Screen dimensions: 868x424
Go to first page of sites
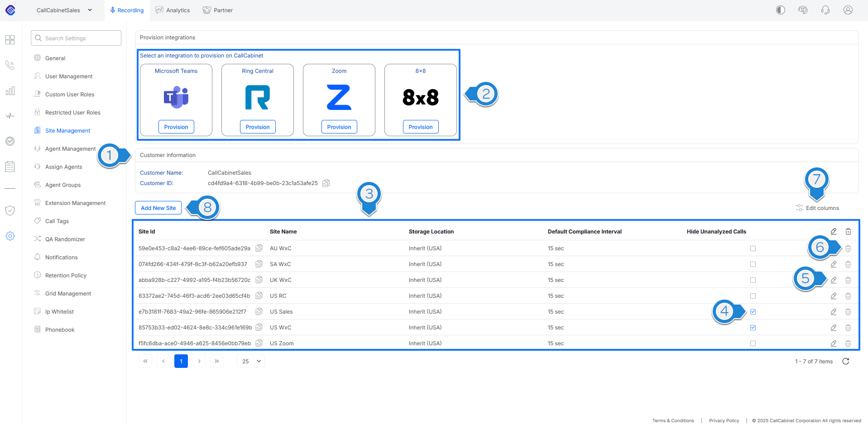click(x=145, y=361)
